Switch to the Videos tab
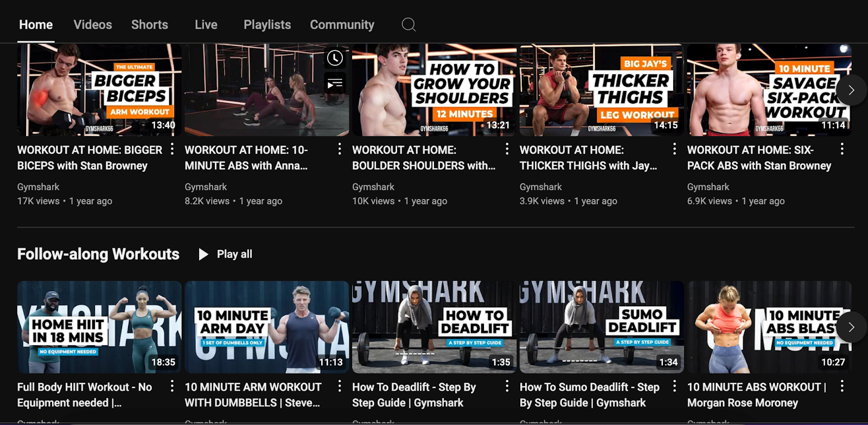This screenshot has height=425, width=868. (93, 25)
